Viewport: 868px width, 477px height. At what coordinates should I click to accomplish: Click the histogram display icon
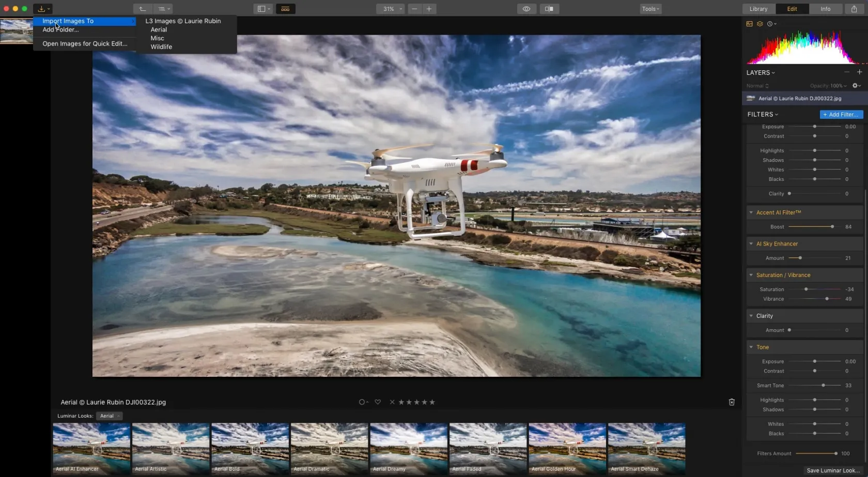point(749,24)
